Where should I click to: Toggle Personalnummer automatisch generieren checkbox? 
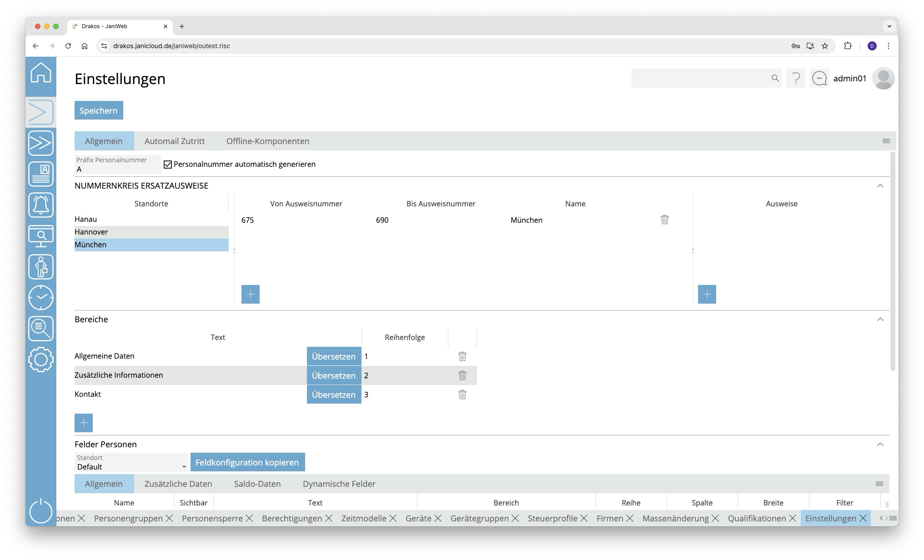point(168,165)
